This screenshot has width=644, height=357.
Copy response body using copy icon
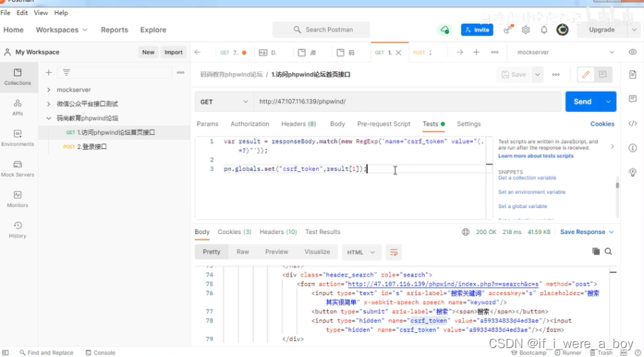coord(595,251)
